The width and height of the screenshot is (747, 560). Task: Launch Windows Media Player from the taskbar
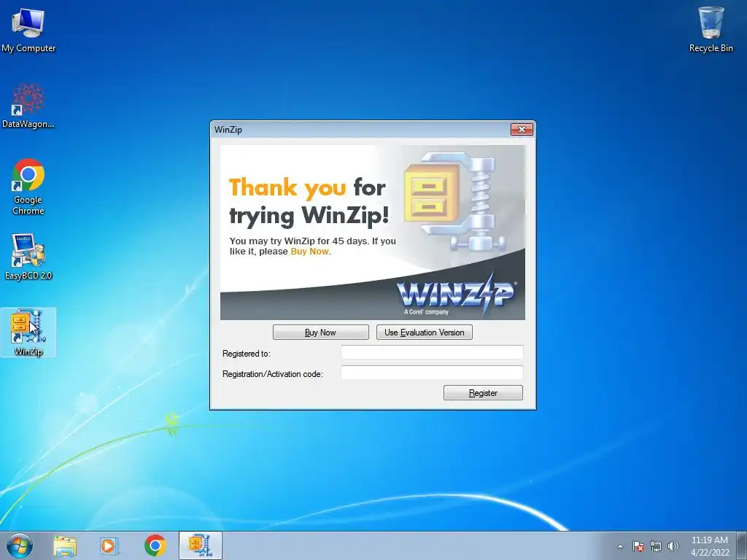[109, 546]
